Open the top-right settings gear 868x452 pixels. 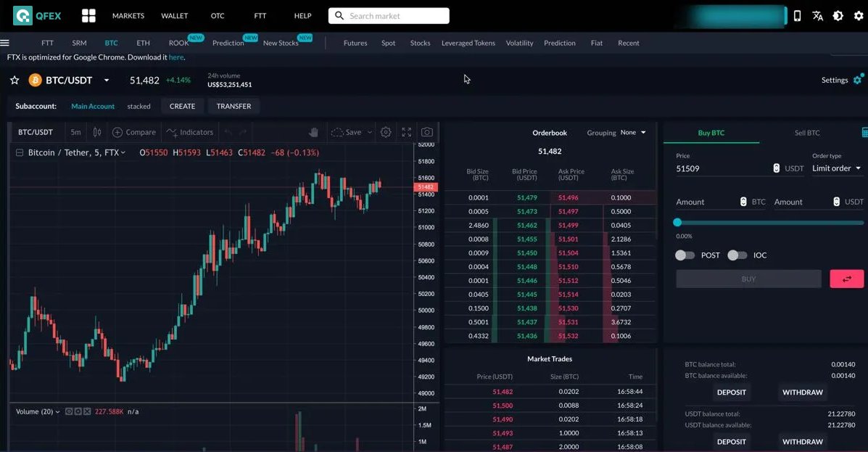(859, 15)
